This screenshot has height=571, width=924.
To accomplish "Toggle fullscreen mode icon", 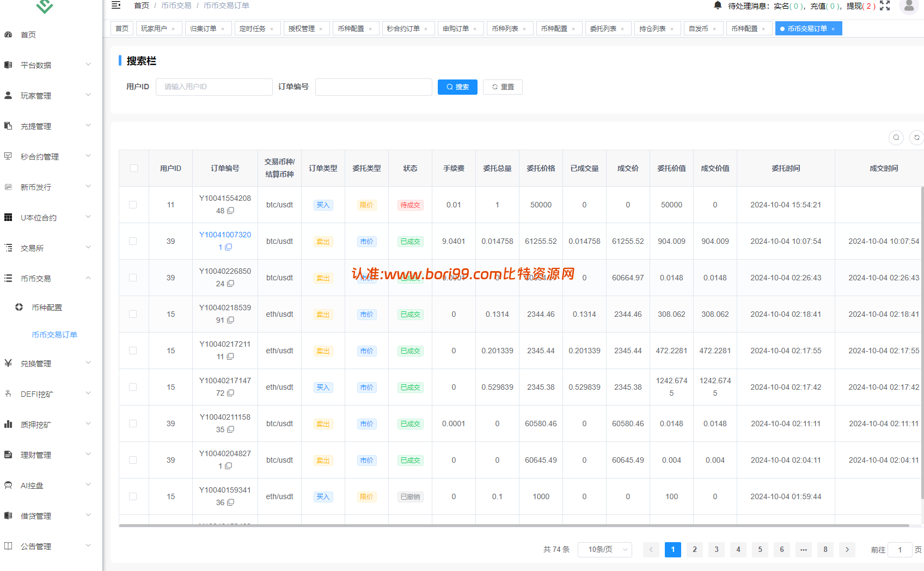I will [885, 5].
